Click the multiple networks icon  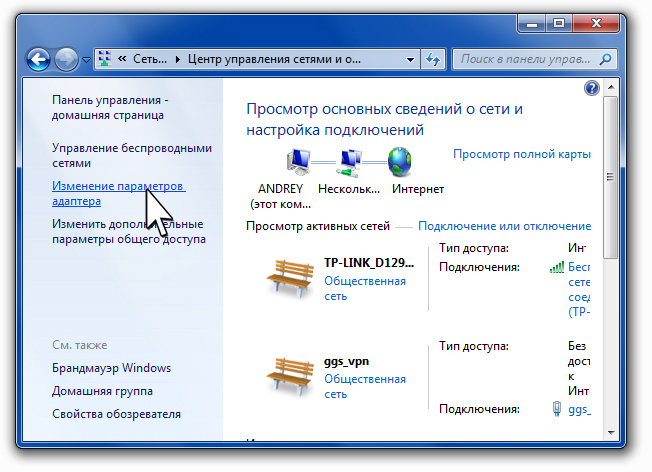[x=350, y=162]
